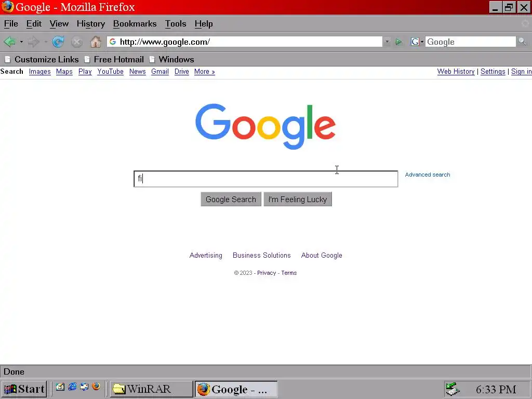Open the File menu

click(x=11, y=24)
